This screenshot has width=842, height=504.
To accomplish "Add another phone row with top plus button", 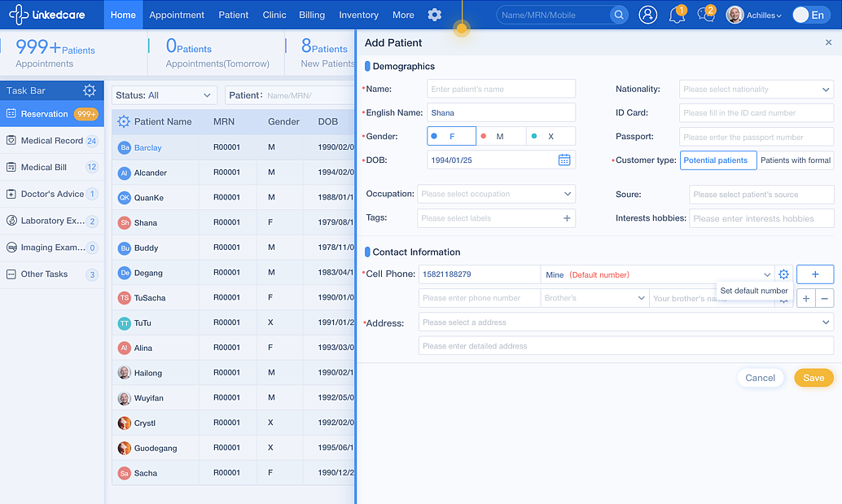I will click(814, 274).
